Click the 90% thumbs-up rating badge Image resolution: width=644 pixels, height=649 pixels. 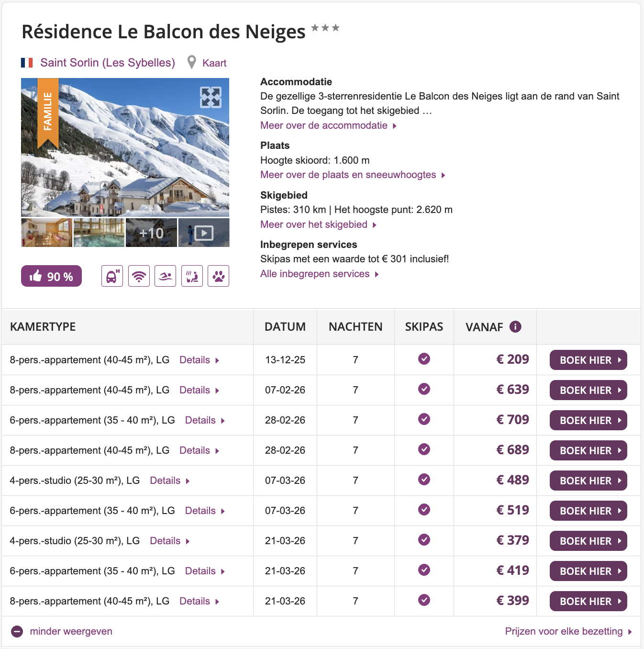[51, 276]
